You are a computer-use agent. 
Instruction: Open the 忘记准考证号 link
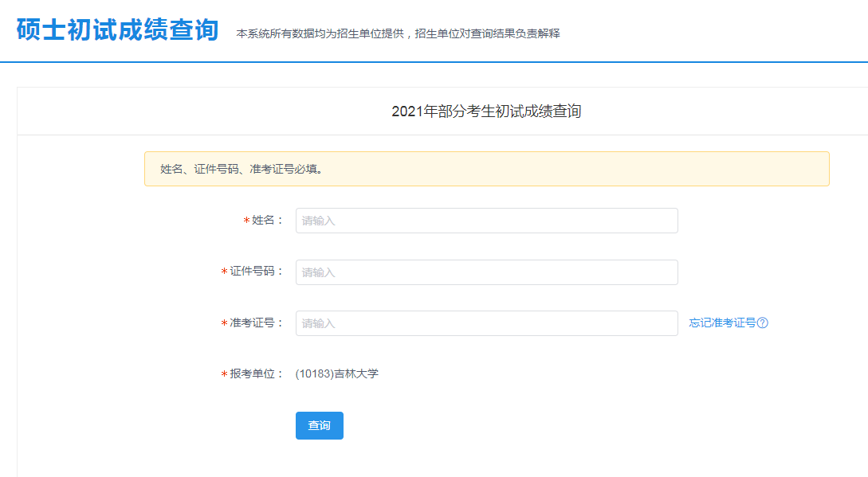click(x=722, y=323)
